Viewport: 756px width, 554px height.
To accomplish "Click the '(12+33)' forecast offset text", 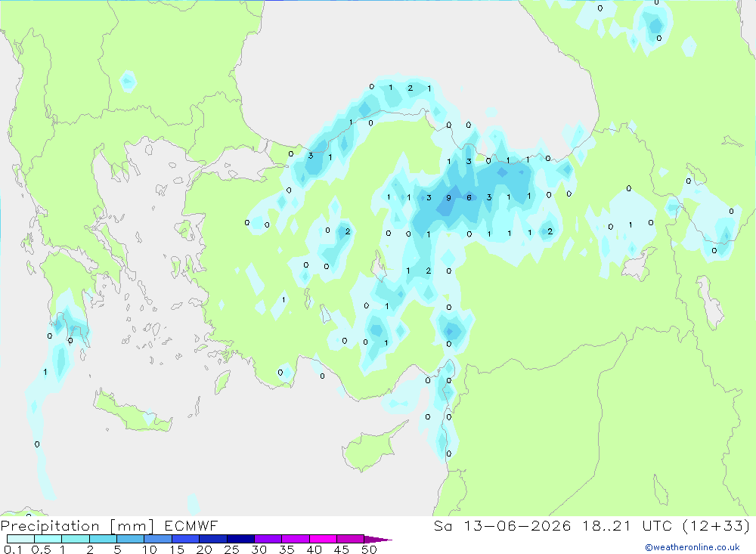I will [717, 526].
